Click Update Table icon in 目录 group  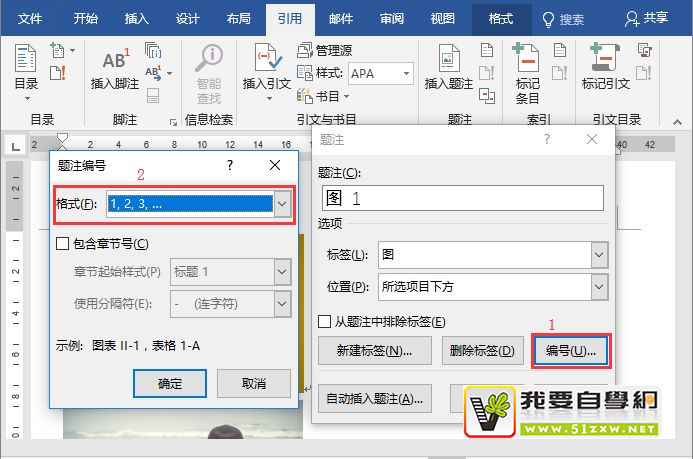57,72
